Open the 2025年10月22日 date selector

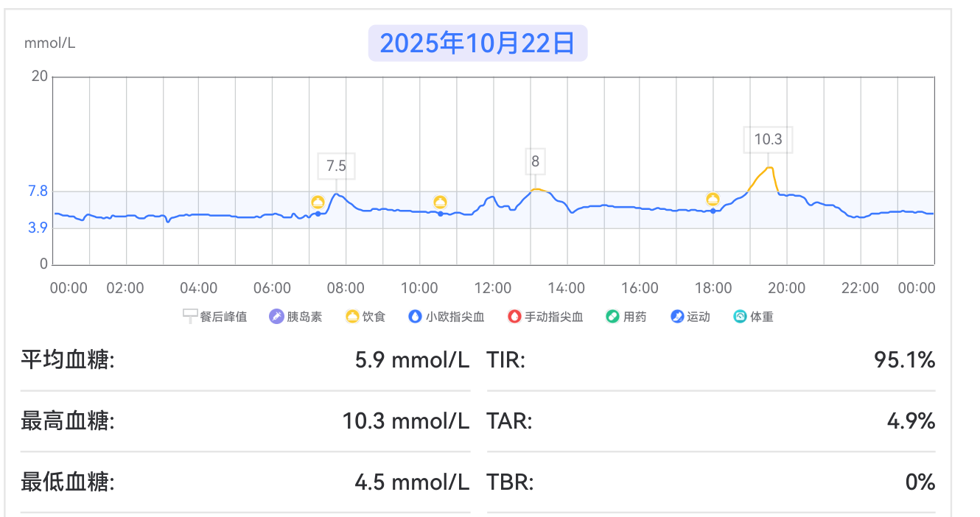click(x=477, y=43)
